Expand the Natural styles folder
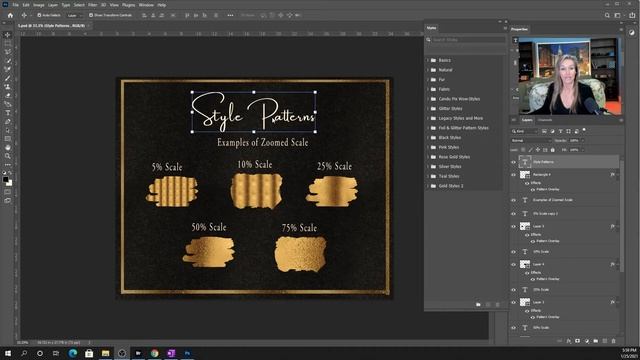The width and height of the screenshot is (640, 360). 428,70
